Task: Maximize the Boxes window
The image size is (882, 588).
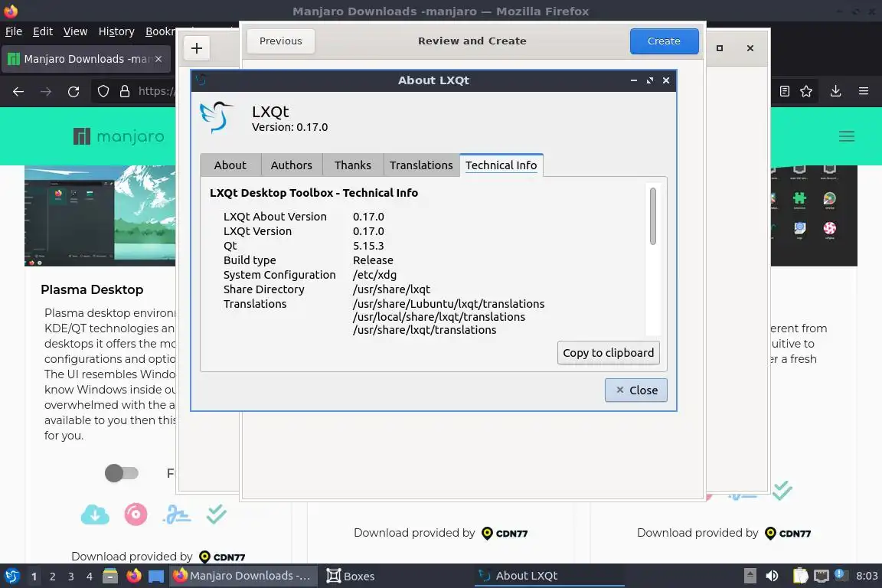Action: 720,48
